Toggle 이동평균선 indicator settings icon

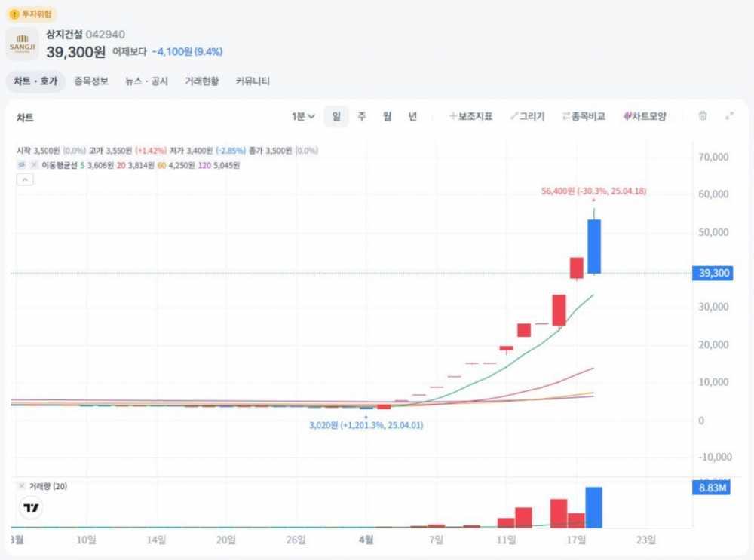point(22,164)
